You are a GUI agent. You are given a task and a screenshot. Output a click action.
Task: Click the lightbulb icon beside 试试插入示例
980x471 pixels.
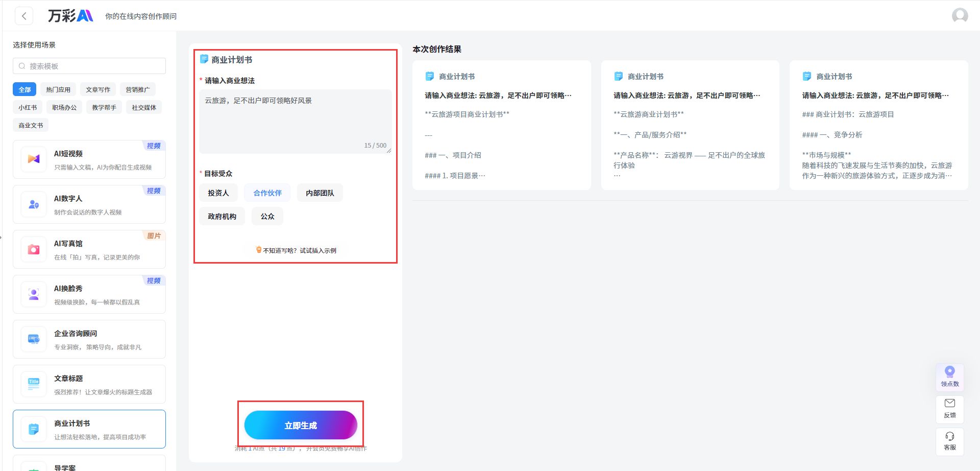[259, 250]
